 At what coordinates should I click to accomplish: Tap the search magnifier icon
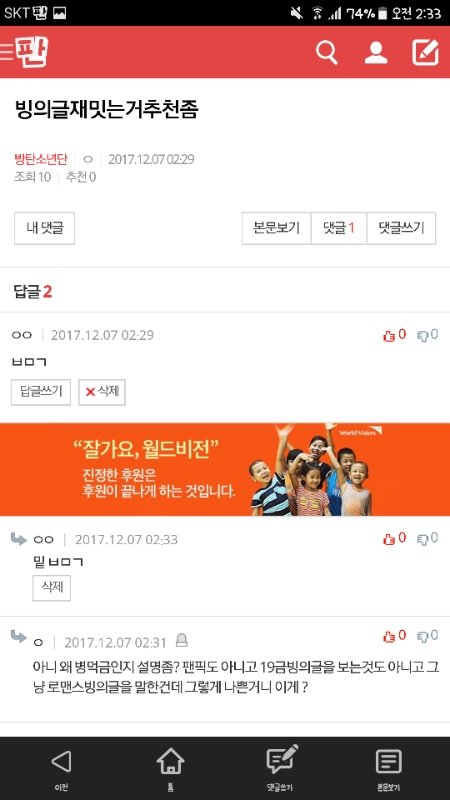327,52
